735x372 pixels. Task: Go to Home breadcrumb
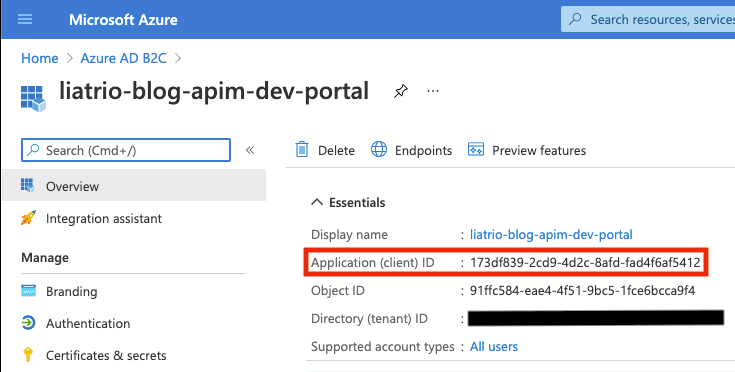40,58
